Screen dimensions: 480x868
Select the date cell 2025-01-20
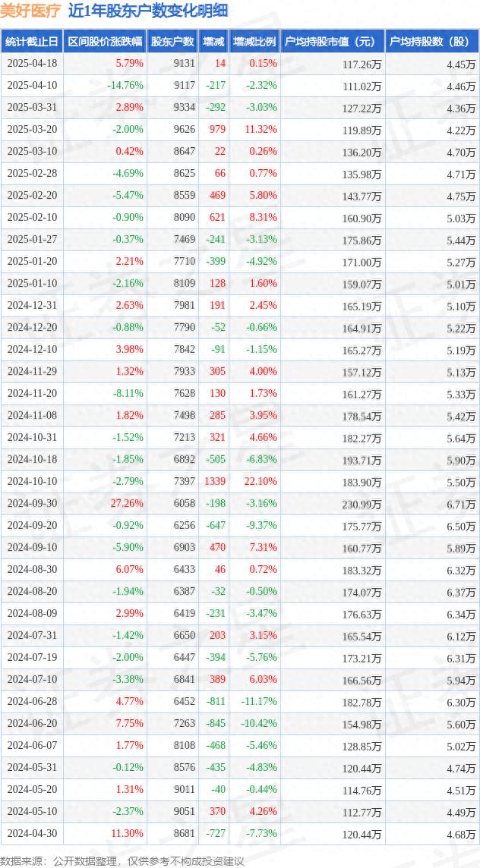point(32,261)
